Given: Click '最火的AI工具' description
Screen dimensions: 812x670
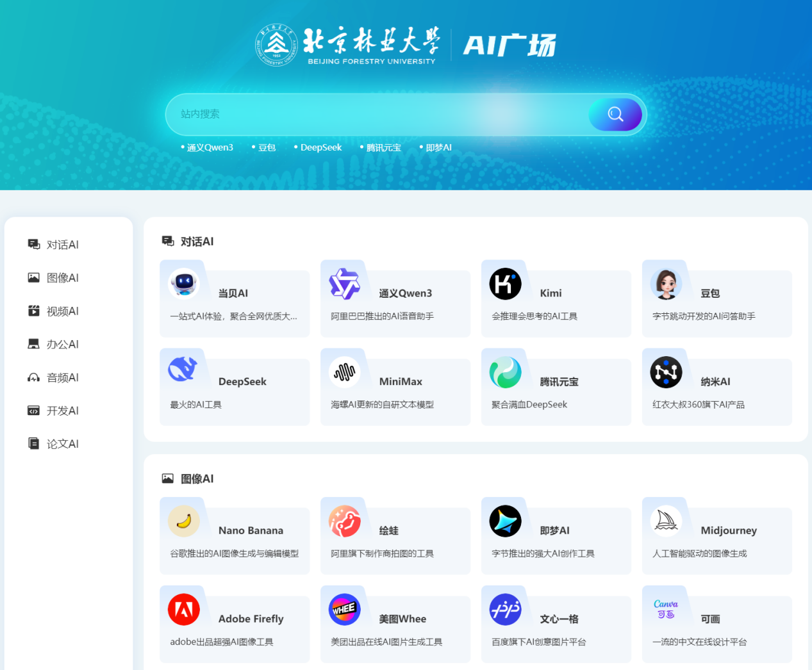Looking at the screenshot, I should click(195, 405).
